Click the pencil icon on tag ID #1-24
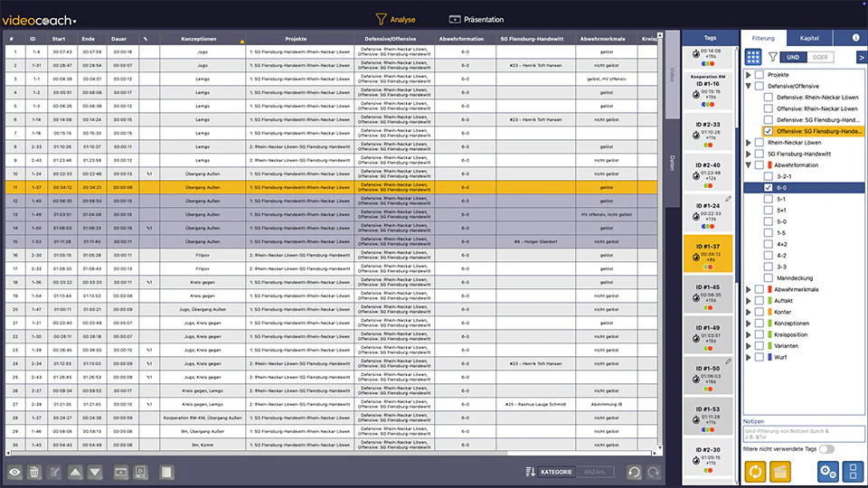 point(729,199)
